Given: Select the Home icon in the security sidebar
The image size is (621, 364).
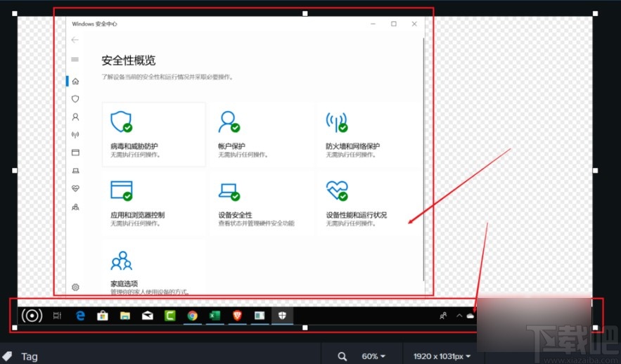Looking at the screenshot, I should (x=75, y=81).
